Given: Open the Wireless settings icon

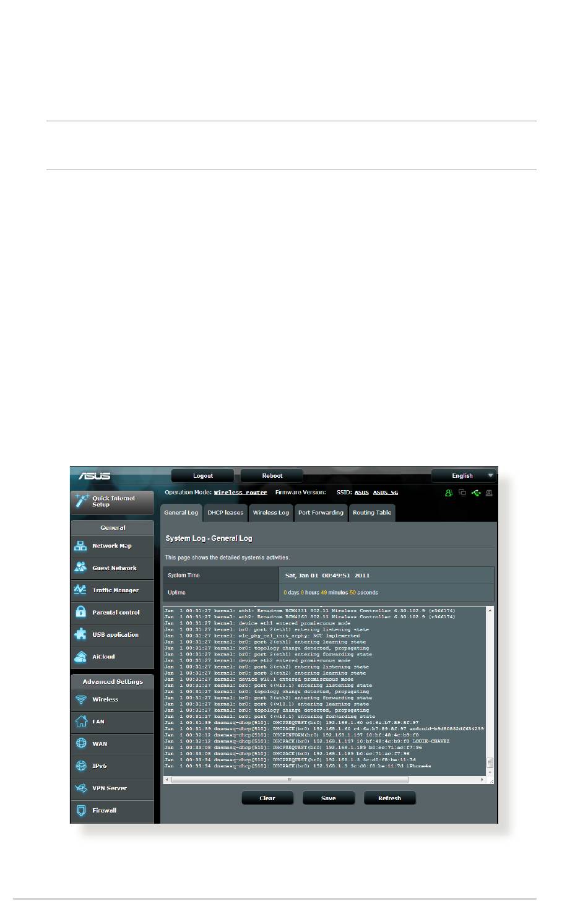Looking at the screenshot, I should pos(80,699).
